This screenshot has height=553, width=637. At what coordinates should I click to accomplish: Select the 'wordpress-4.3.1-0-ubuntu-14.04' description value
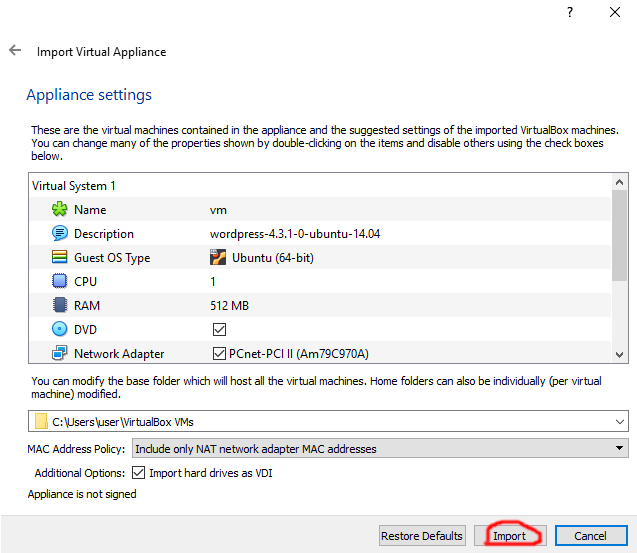pyautogui.click(x=295, y=234)
